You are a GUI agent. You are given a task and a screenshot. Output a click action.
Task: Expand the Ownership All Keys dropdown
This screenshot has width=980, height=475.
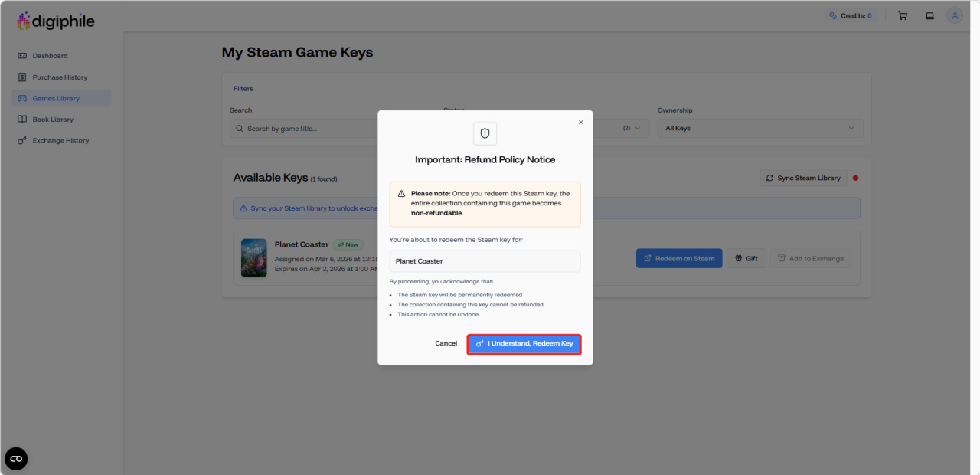pos(759,128)
